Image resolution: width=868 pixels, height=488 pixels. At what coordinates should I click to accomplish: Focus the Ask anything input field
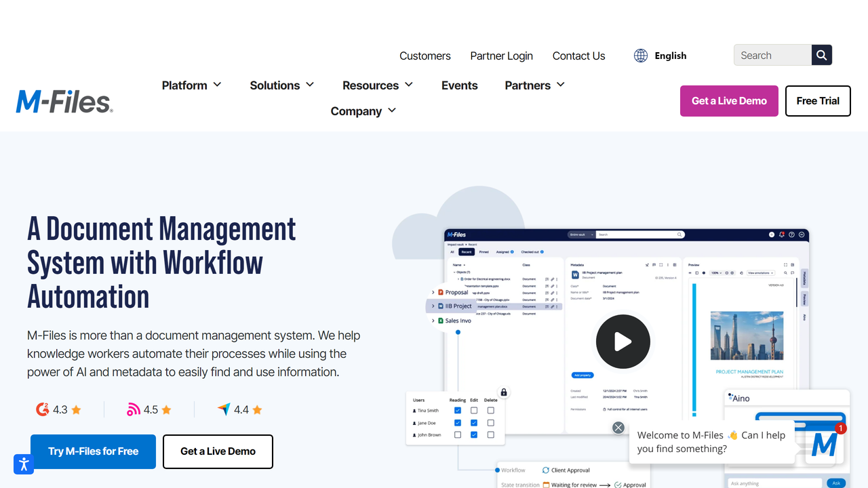tap(776, 483)
